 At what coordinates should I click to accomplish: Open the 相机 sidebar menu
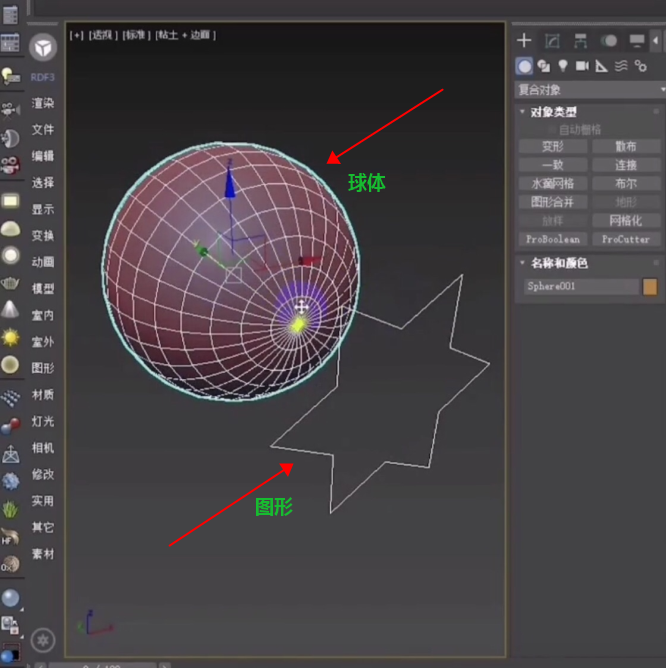tap(43, 448)
